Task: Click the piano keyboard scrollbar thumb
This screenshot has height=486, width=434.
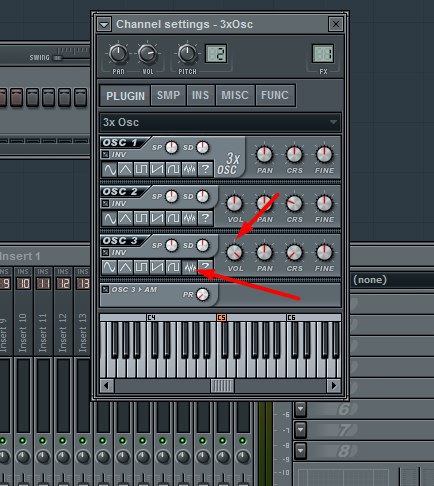Action: [x=222, y=386]
